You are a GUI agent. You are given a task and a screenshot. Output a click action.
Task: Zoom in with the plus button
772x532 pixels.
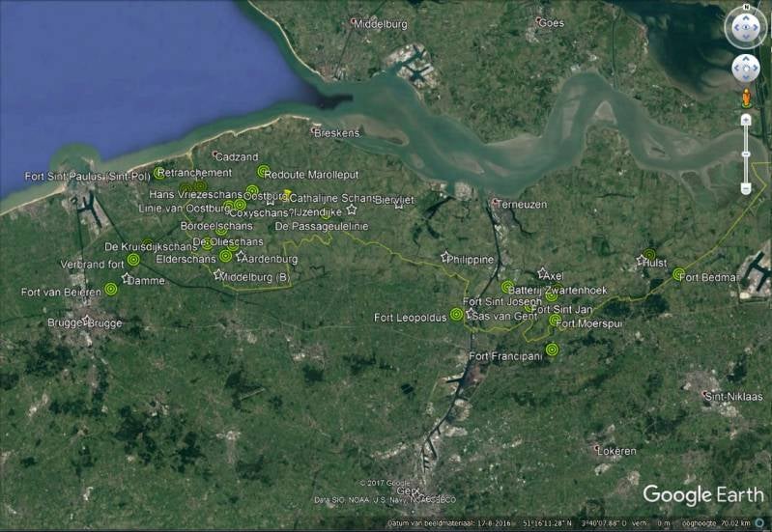tap(747, 121)
